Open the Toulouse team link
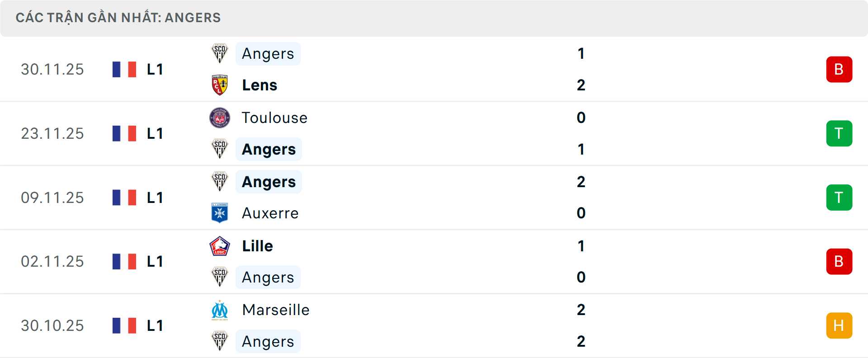 [x=274, y=118]
